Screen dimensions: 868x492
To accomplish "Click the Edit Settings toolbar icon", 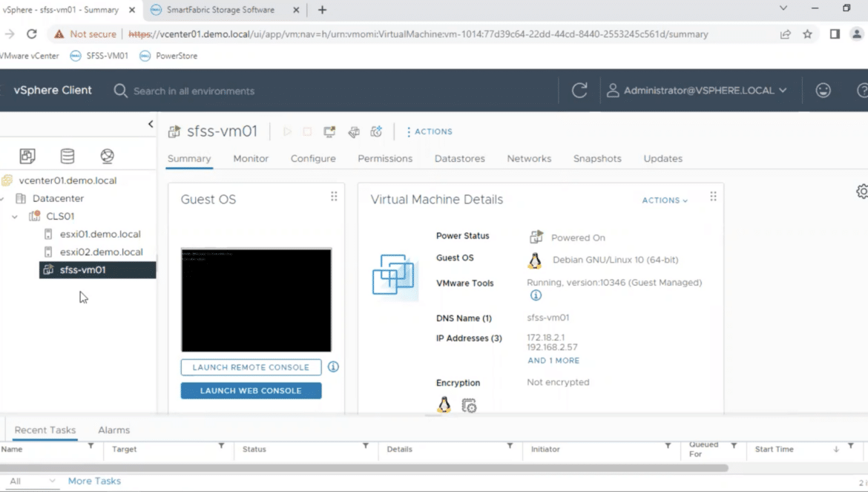I will coord(354,131).
